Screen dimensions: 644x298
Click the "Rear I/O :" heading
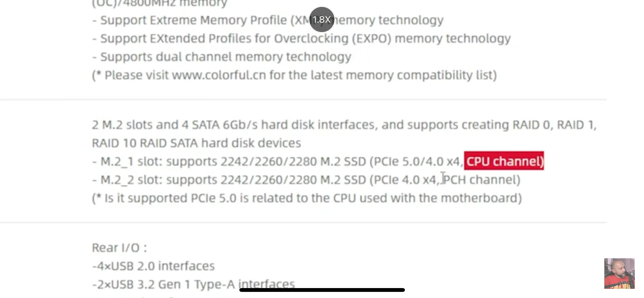(x=119, y=248)
